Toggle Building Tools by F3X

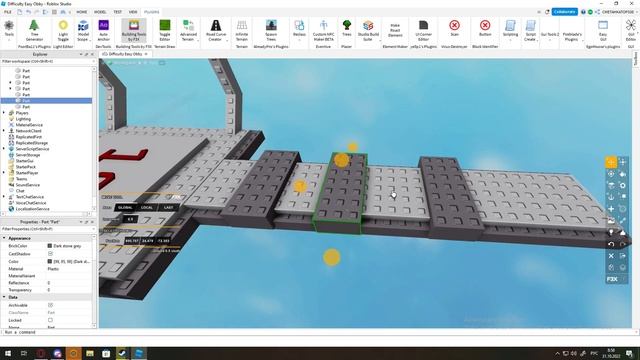pyautogui.click(x=134, y=31)
